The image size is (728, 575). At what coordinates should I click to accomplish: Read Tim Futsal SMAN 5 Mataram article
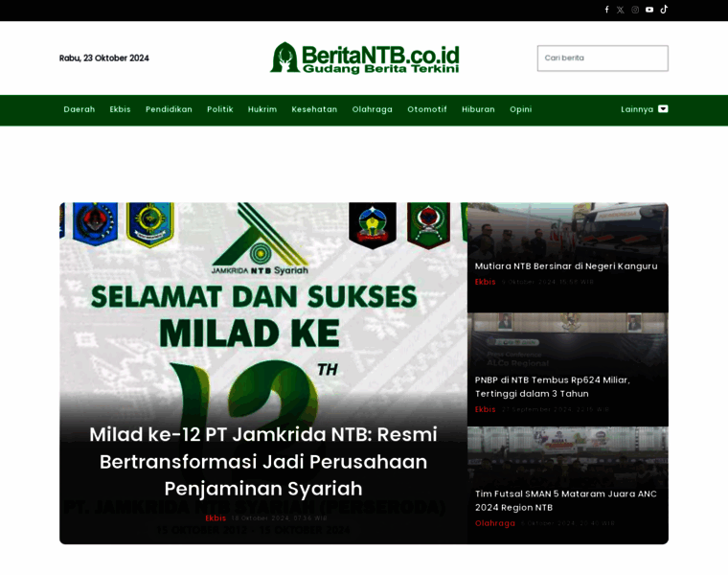click(x=566, y=500)
